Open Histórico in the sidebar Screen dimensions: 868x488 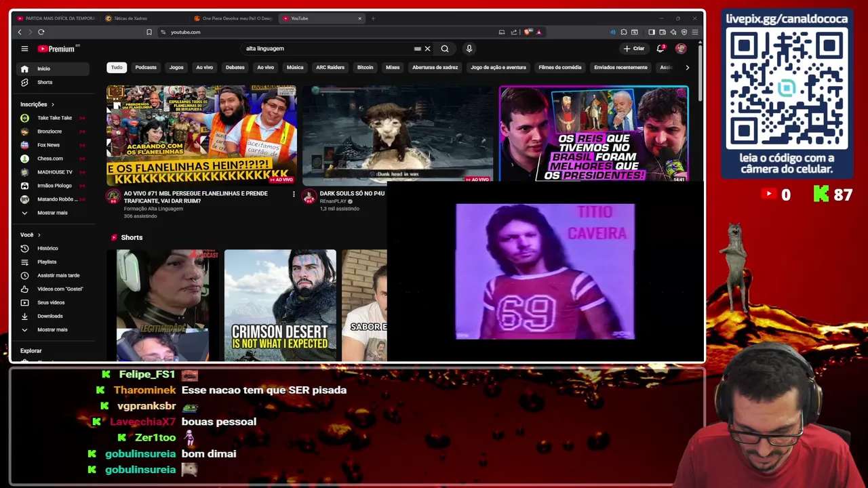[x=53, y=248]
